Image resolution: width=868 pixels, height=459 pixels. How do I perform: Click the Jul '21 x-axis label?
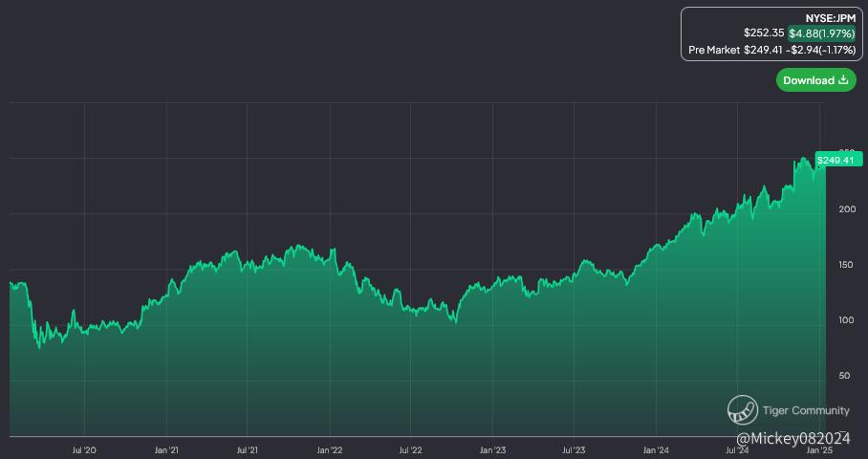(x=247, y=450)
